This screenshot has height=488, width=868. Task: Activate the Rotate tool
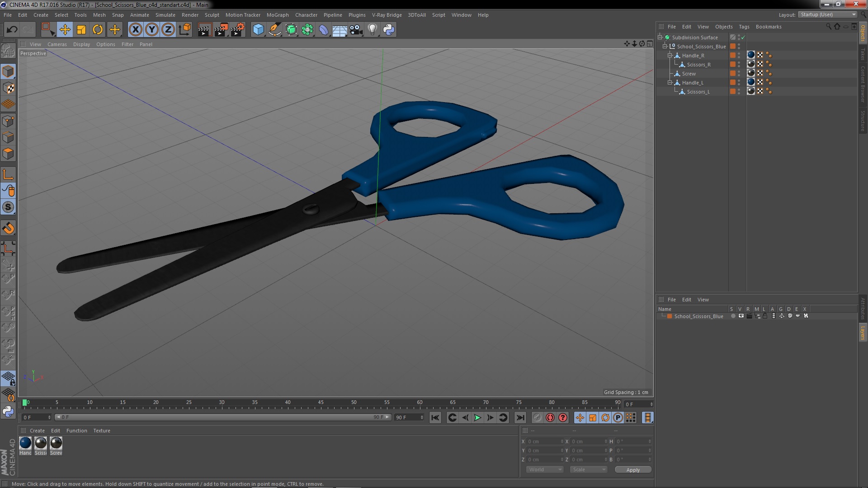[x=98, y=30]
